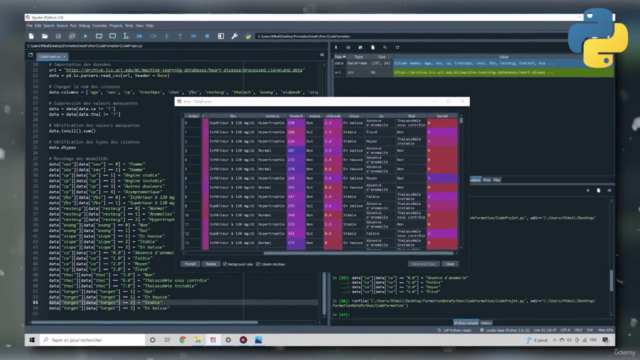Click the Value column header in Variable Explorer
Image resolution: width=640 pixels, height=360 pixels.
(503, 57)
